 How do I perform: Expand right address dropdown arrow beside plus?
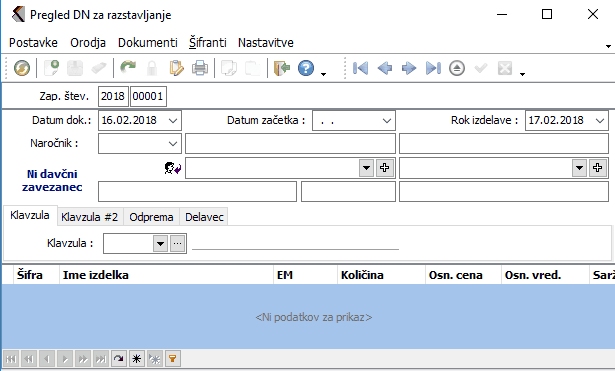tap(579, 168)
